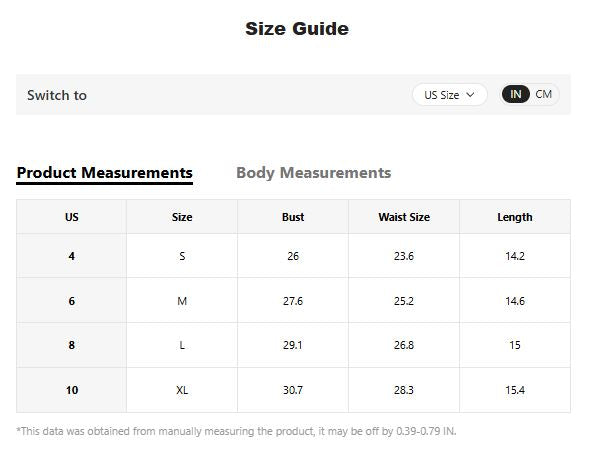Click the Bust column header
Screen dimensions: 599x449
coord(293,217)
